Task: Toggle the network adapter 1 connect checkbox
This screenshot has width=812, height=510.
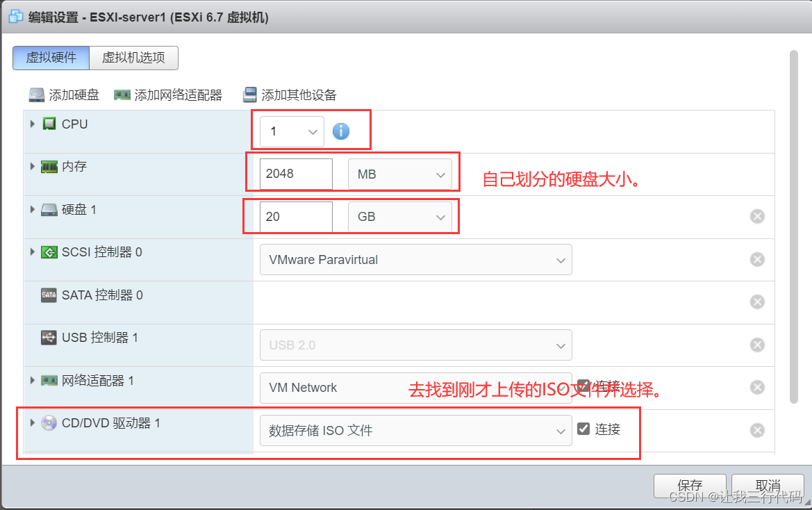Action: pos(583,386)
